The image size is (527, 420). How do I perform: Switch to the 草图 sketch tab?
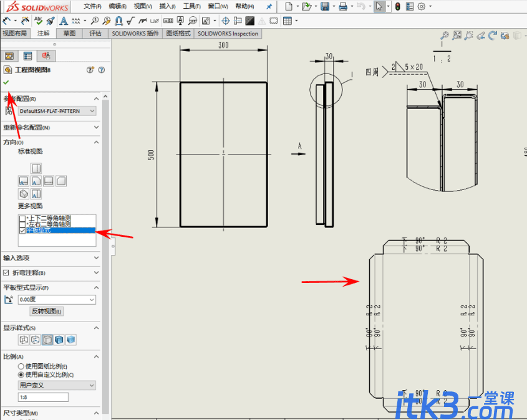[70, 34]
